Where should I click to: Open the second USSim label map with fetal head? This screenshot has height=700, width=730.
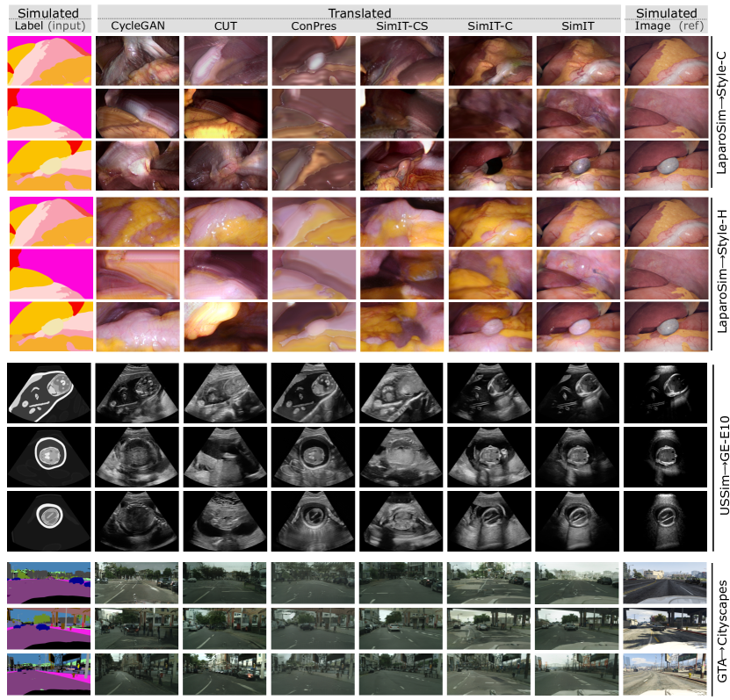coord(49,457)
